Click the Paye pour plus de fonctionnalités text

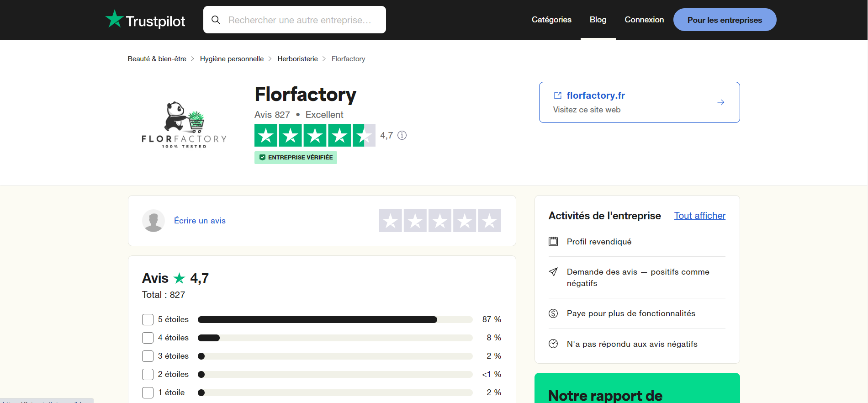[x=631, y=313]
